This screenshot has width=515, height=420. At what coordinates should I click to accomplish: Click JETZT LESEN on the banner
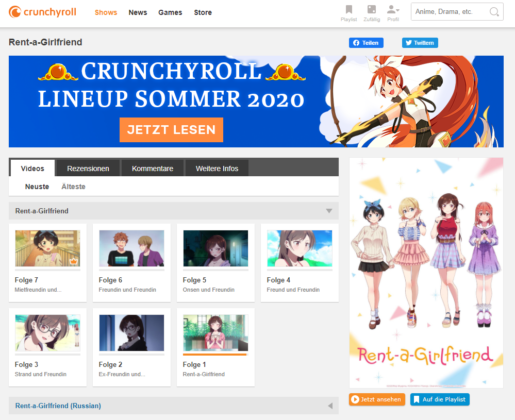(171, 130)
